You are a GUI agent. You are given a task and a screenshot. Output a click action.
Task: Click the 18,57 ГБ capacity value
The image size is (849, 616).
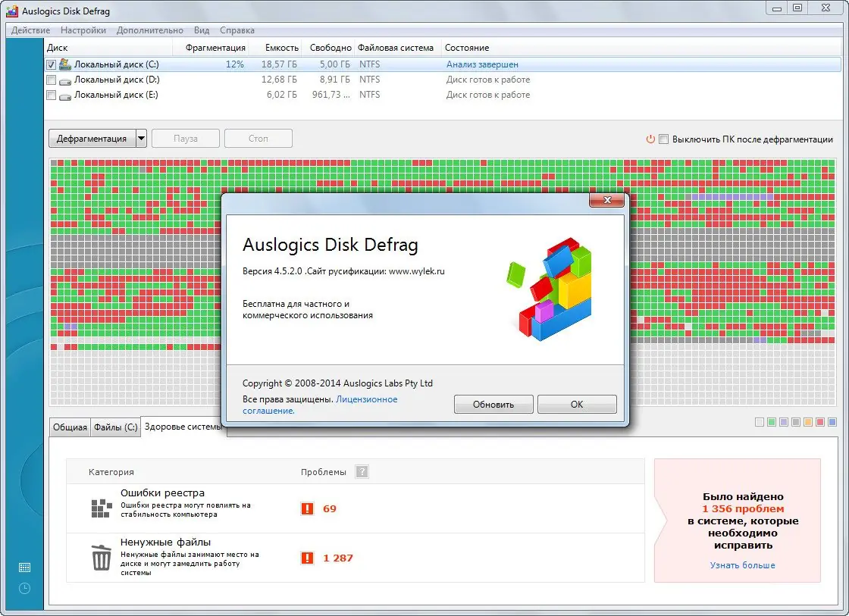coord(279,64)
